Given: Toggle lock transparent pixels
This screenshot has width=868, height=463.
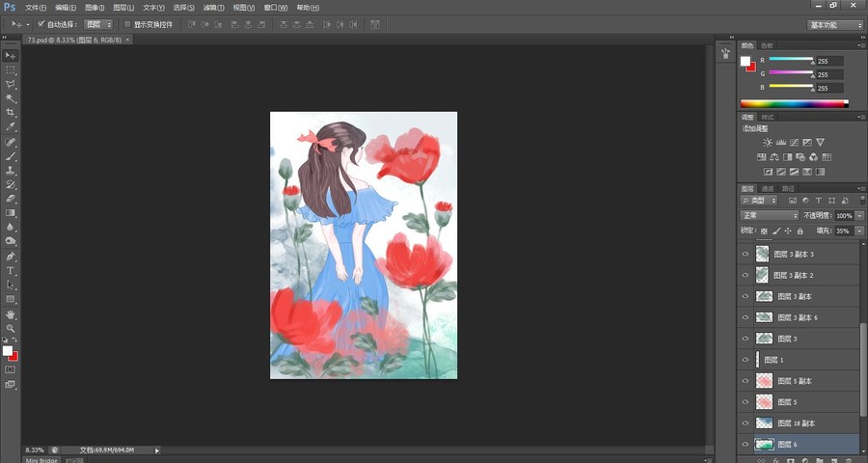Looking at the screenshot, I should point(764,231).
